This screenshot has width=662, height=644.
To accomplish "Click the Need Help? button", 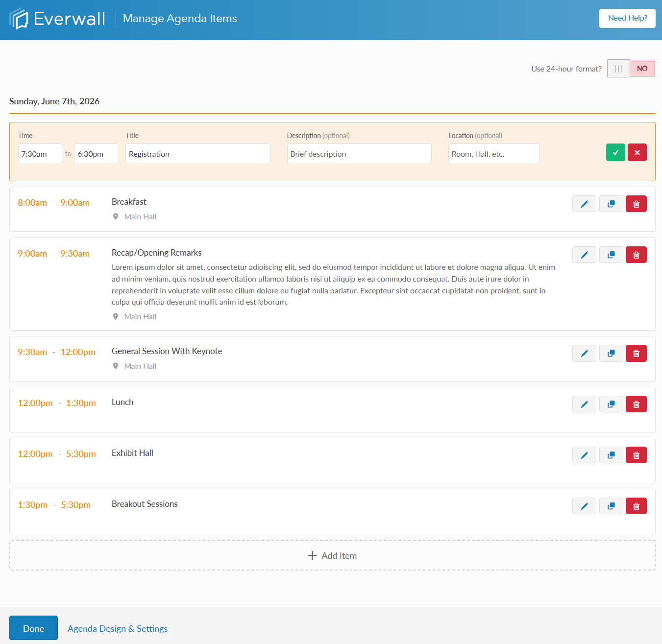I will 627,18.
